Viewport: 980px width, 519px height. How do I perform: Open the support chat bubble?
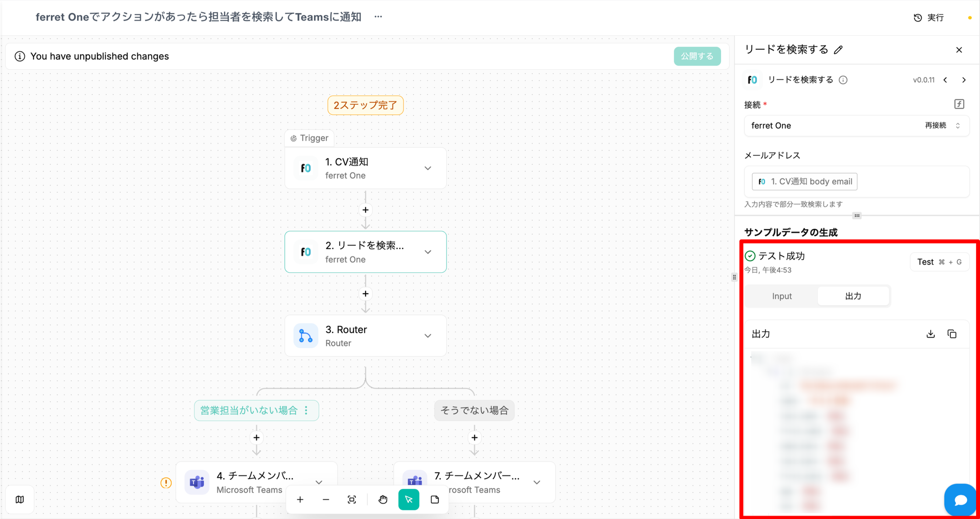(x=960, y=500)
